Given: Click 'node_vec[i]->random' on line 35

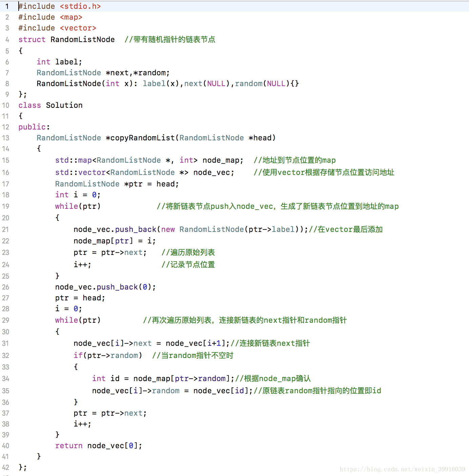Looking at the screenshot, I should pyautogui.click(x=136, y=391).
